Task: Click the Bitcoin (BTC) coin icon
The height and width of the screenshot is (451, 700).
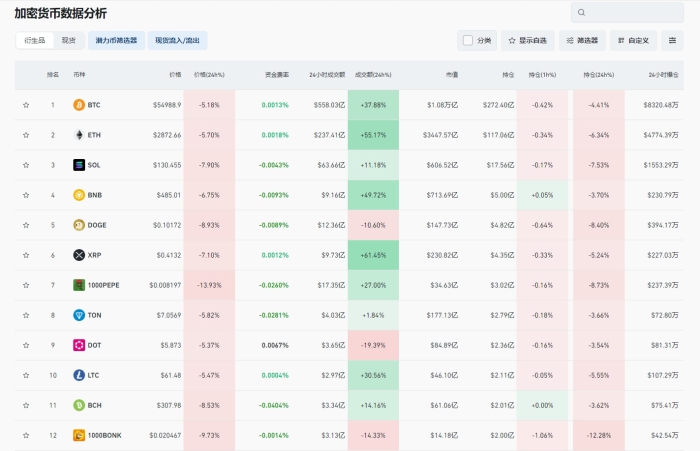Action: [x=79, y=105]
